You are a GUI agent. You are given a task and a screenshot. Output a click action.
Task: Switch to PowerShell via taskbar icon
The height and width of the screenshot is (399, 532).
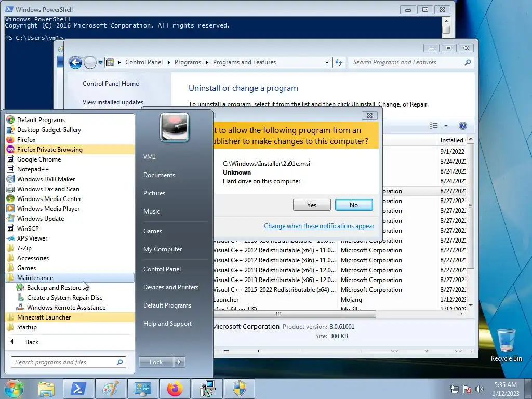coord(78,389)
